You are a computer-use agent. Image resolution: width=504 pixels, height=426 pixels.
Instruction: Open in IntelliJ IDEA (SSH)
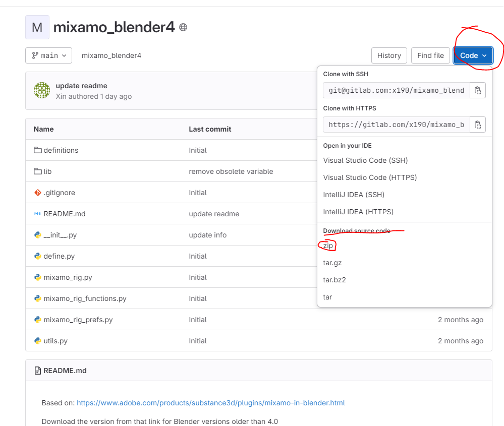[x=354, y=195]
